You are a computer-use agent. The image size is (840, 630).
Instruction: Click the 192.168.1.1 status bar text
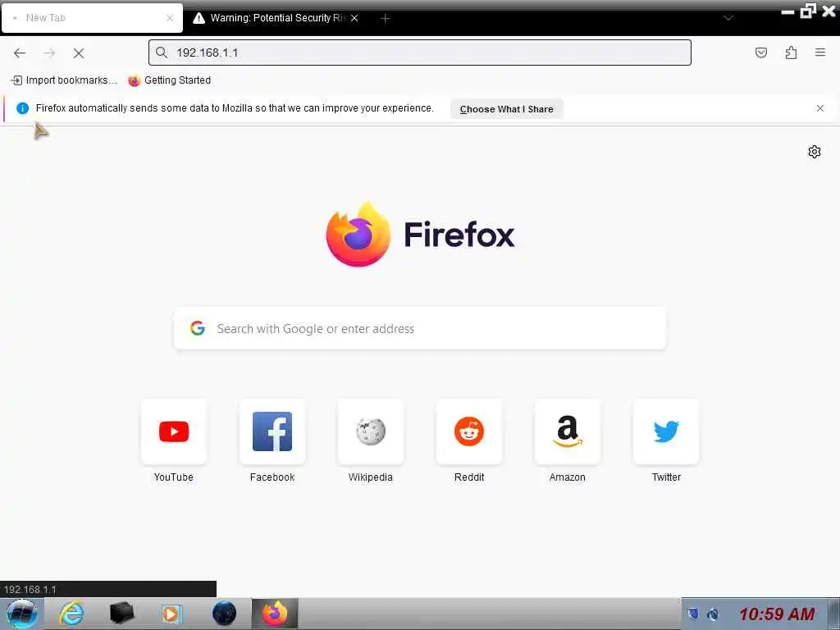(x=30, y=589)
